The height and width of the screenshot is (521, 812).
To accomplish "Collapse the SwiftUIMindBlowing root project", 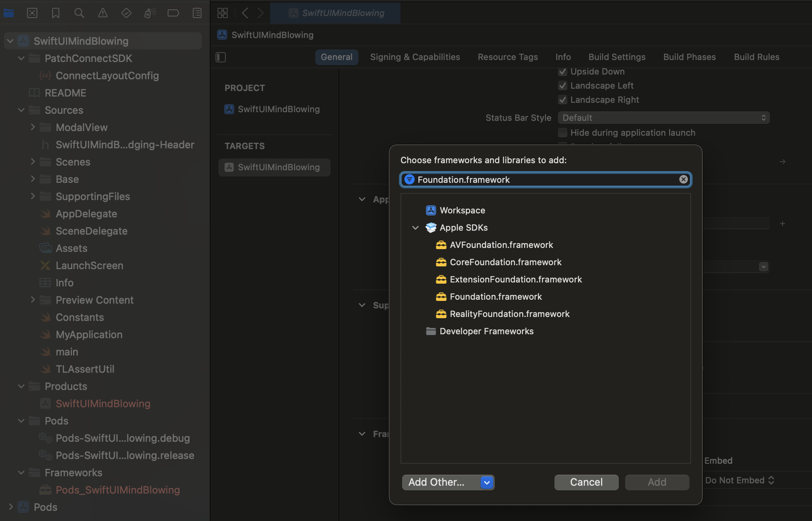I will tap(10, 41).
